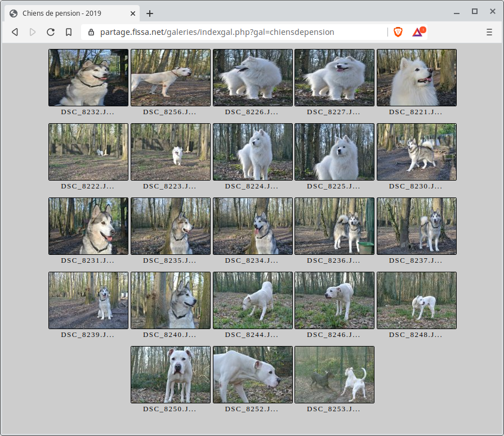This screenshot has height=436, width=504.
Task: Open the Brave Shields lion icon
Action: tap(398, 32)
